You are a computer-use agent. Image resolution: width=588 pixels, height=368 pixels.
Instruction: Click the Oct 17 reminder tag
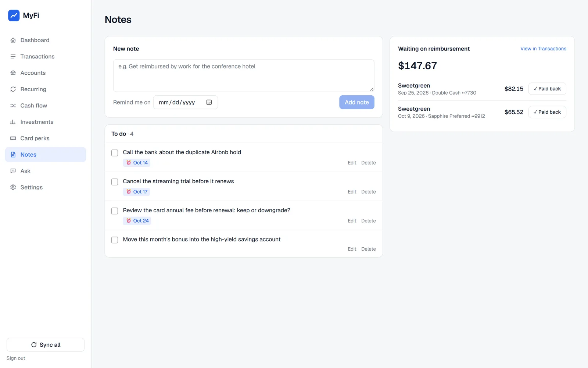[x=137, y=192]
